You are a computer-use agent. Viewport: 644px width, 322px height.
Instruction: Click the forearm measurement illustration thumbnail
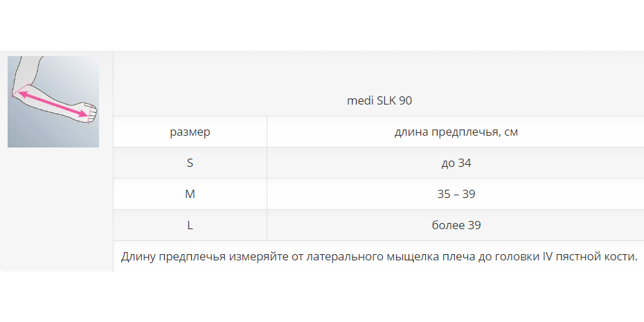pyautogui.click(x=53, y=102)
